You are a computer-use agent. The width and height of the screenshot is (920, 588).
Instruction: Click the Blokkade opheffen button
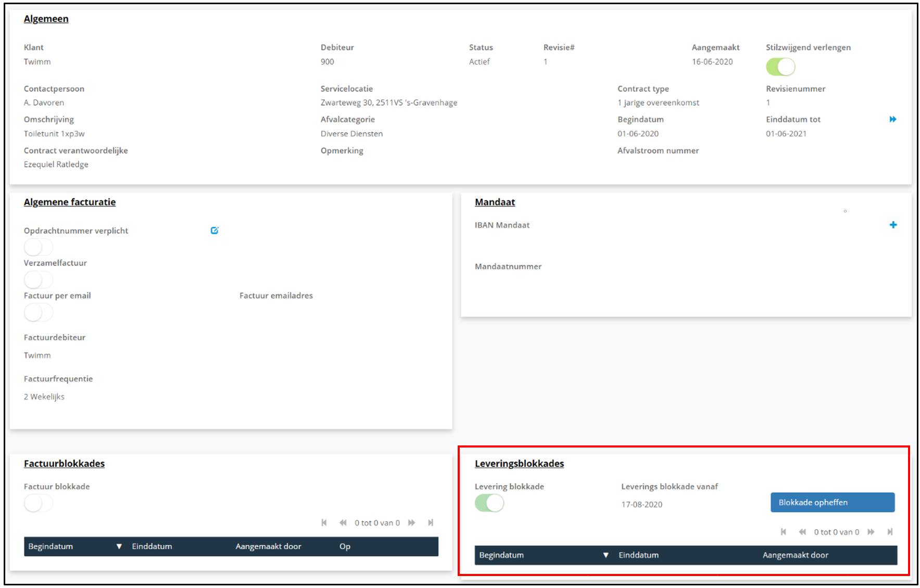pyautogui.click(x=833, y=502)
